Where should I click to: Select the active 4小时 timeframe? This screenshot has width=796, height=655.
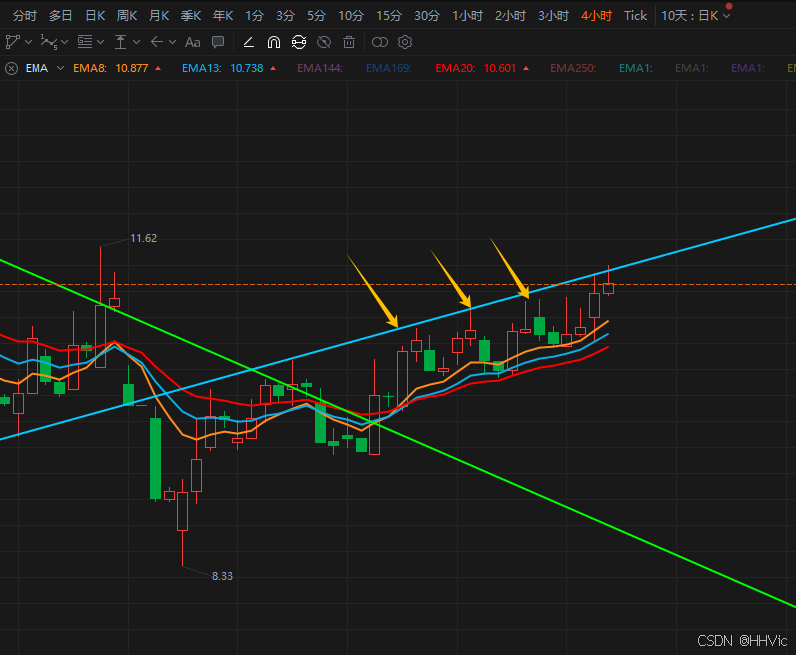tap(596, 16)
